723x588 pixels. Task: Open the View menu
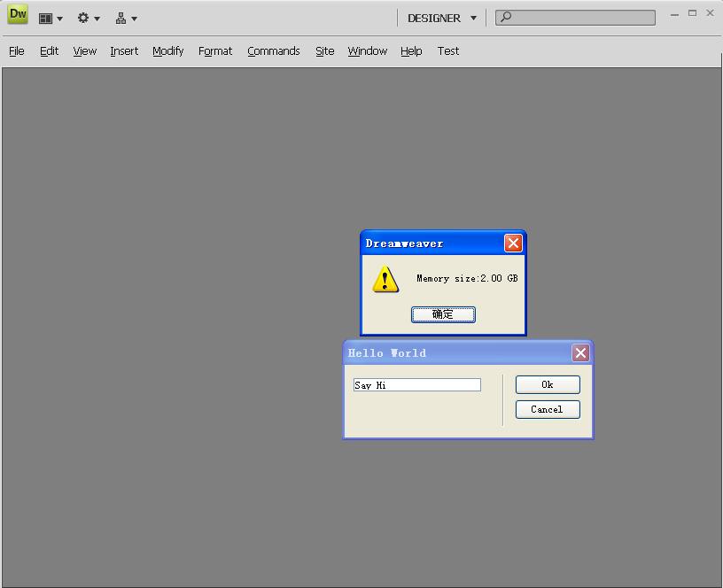(85, 51)
